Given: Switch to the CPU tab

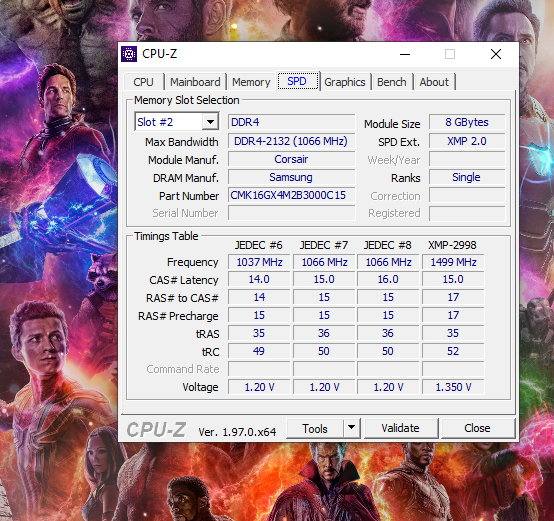Looking at the screenshot, I should (143, 82).
